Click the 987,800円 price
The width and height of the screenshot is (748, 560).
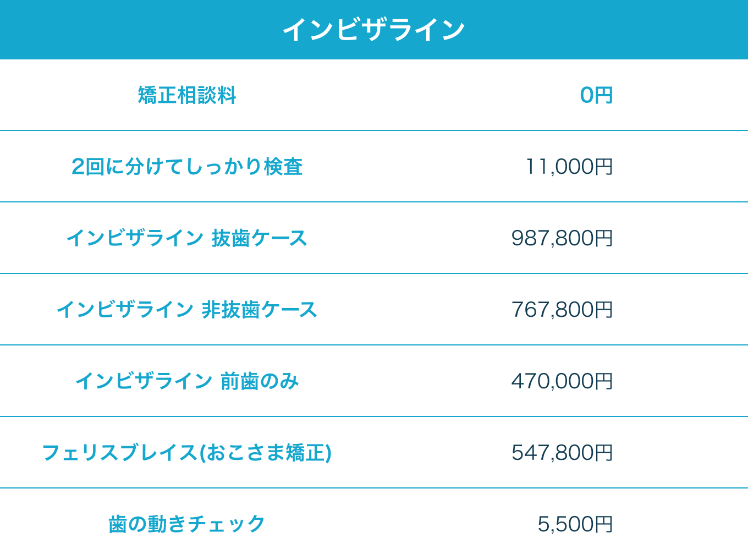562,238
